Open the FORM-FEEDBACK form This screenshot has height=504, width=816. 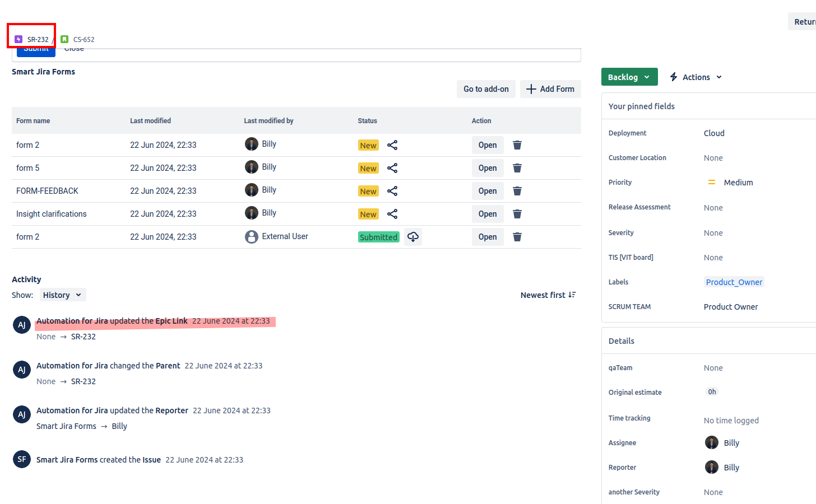pyautogui.click(x=488, y=191)
